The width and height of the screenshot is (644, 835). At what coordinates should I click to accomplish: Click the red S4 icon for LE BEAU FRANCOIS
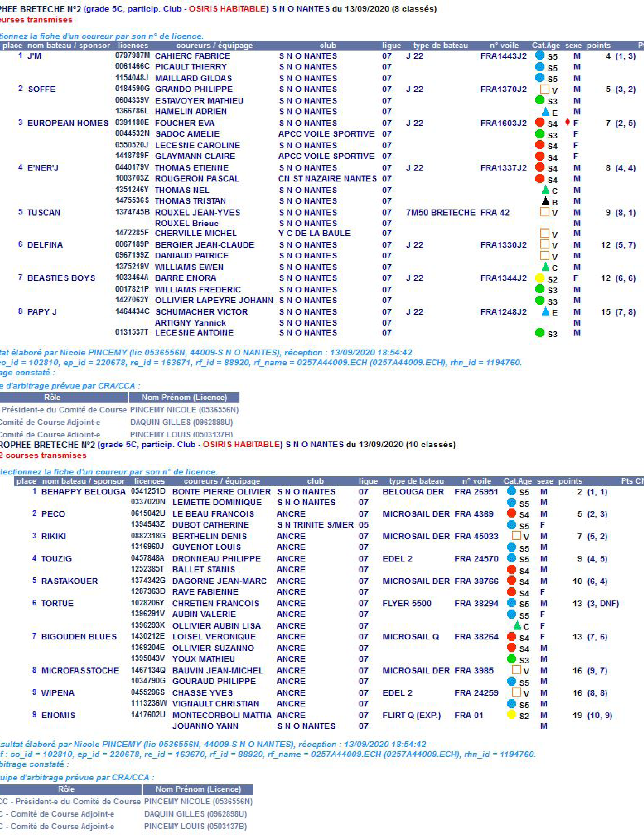511,513
